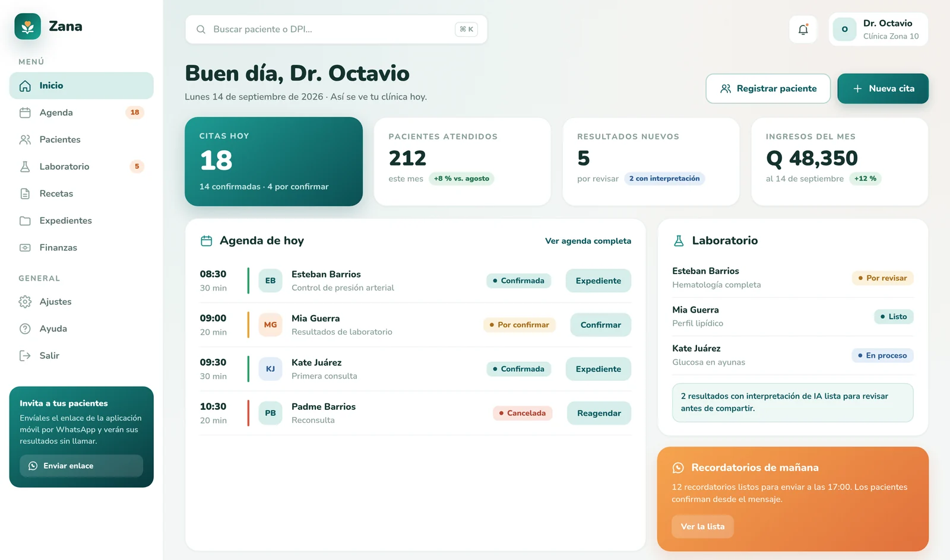Click the Listo status for Mia Guerra
Screen dimensions: 950x560
(x=894, y=317)
